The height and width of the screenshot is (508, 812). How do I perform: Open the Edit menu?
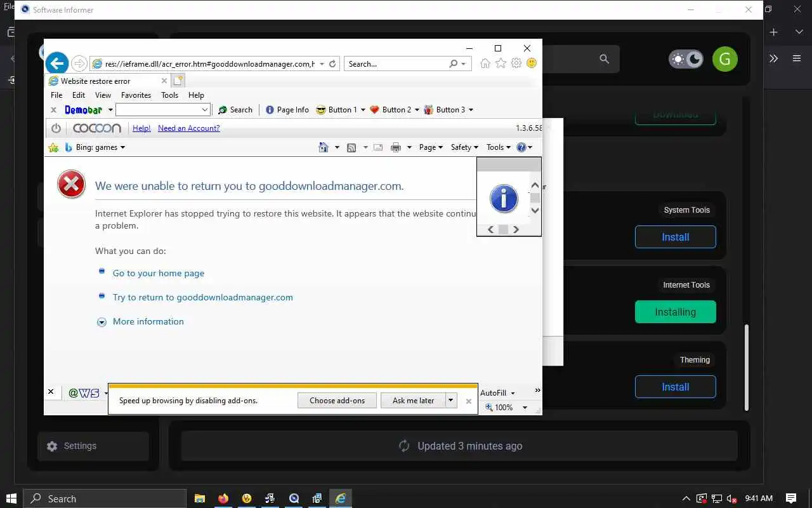79,95
